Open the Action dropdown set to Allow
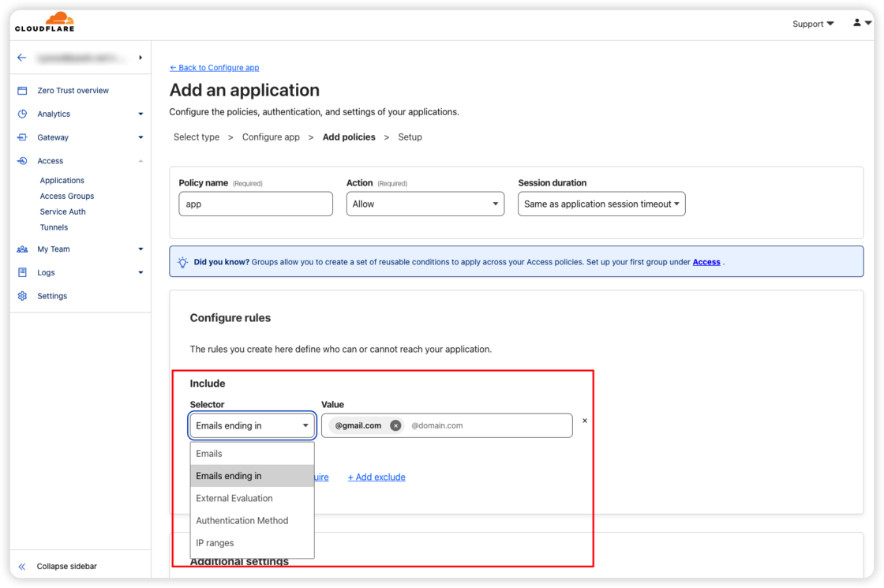 coord(425,204)
